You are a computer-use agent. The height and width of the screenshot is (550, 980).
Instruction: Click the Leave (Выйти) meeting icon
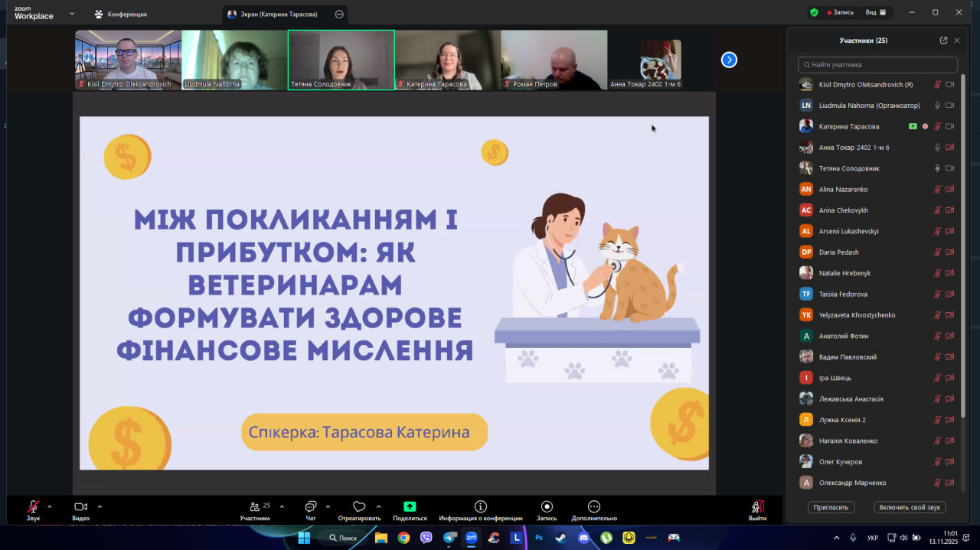(757, 507)
